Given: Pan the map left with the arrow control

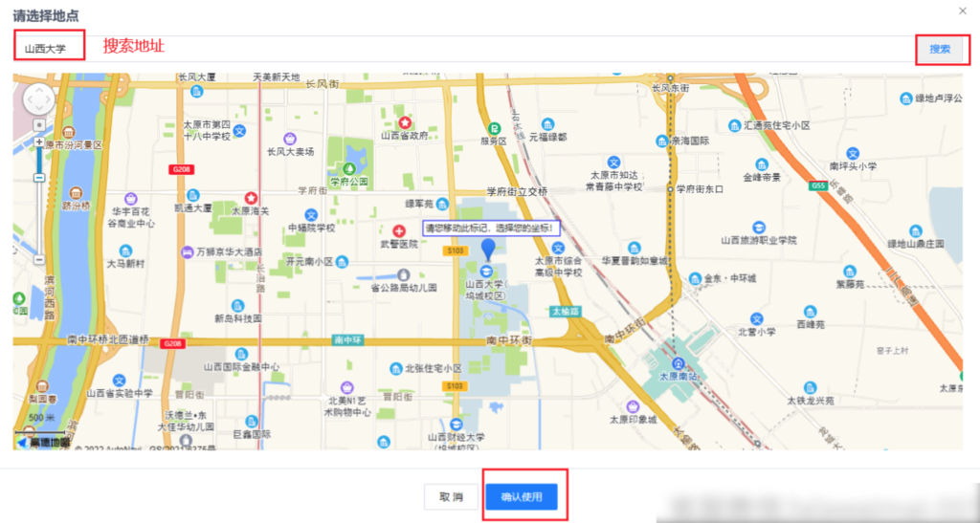Looking at the screenshot, I should point(29,99).
